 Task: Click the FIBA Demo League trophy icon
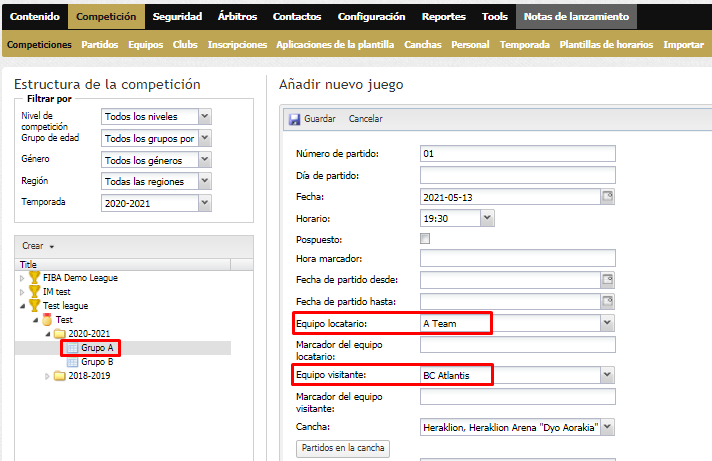[35, 278]
